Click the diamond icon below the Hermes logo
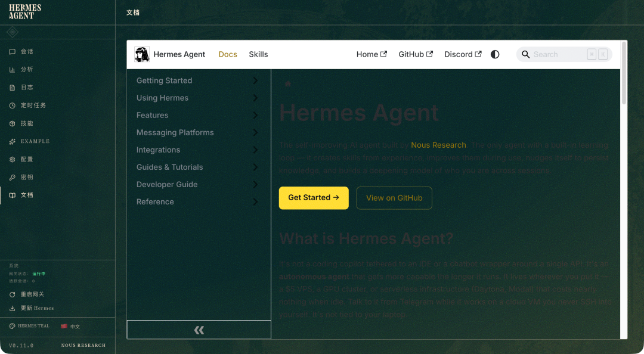This screenshot has width=644, height=354. pos(13,32)
